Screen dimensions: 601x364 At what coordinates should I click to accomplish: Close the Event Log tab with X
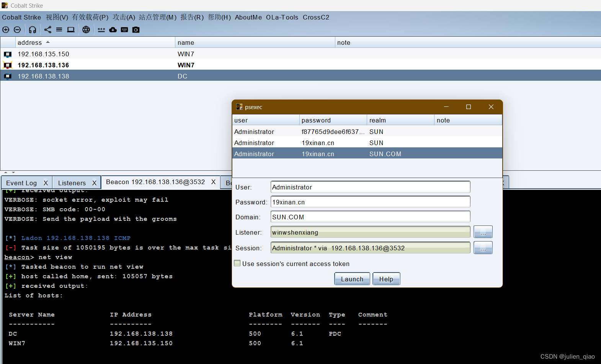click(x=46, y=183)
